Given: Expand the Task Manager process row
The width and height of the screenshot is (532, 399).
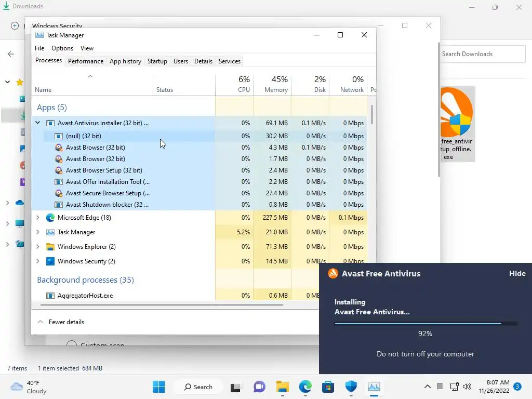Looking at the screenshot, I should coord(37,232).
